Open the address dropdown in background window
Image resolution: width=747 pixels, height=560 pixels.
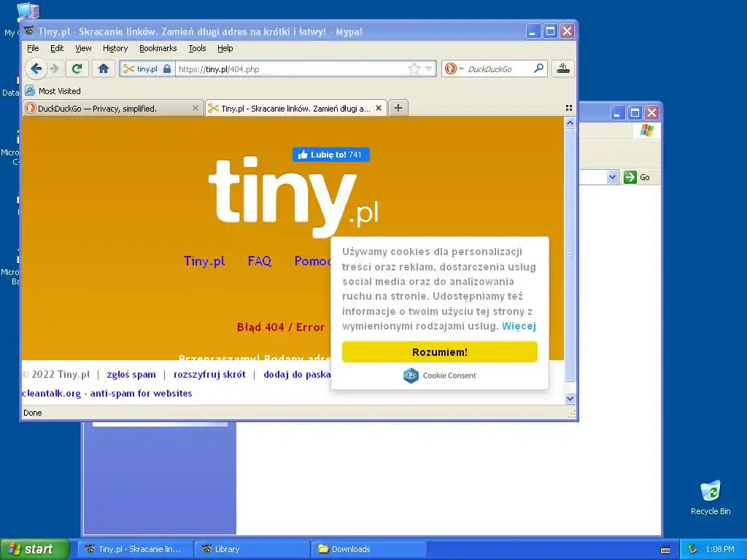coord(612,177)
